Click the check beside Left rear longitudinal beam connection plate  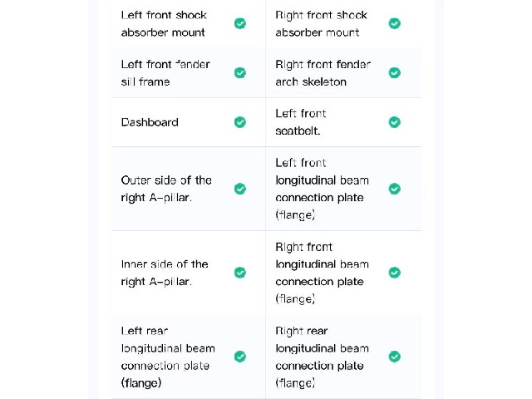240,357
